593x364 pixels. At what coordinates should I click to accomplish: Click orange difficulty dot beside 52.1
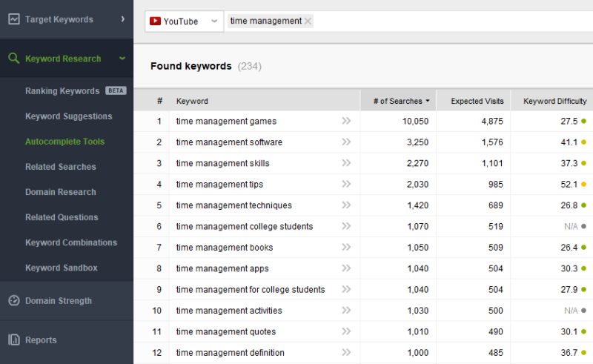coord(583,185)
